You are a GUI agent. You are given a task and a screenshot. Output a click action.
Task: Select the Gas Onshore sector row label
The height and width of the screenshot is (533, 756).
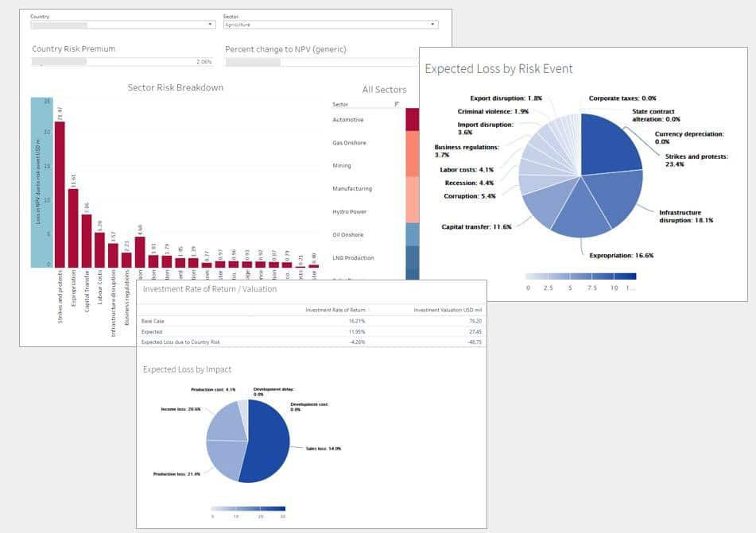[349, 143]
